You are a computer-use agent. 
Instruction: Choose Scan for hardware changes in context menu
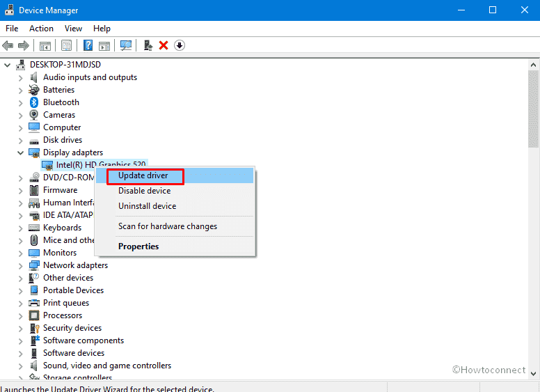pyautogui.click(x=175, y=226)
